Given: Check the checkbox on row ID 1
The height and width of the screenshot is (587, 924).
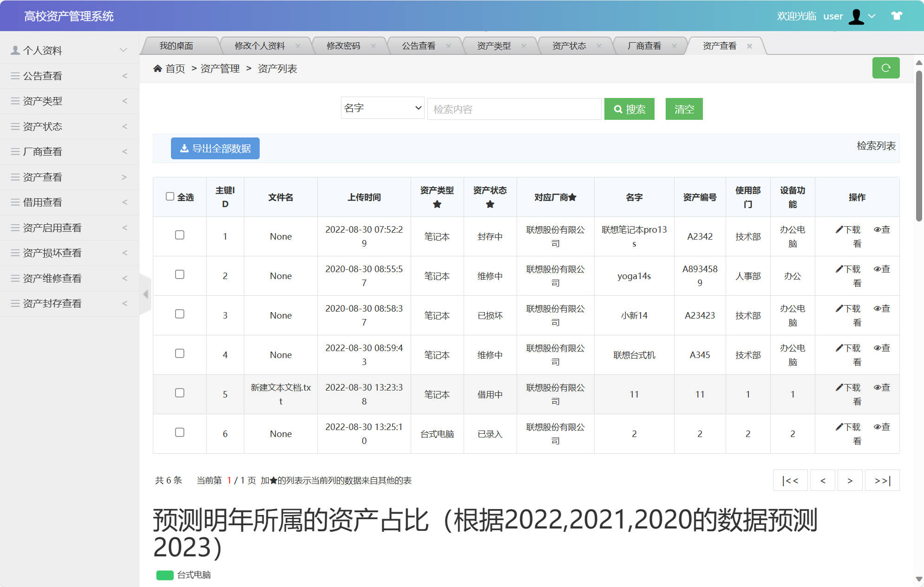Looking at the screenshot, I should [179, 236].
